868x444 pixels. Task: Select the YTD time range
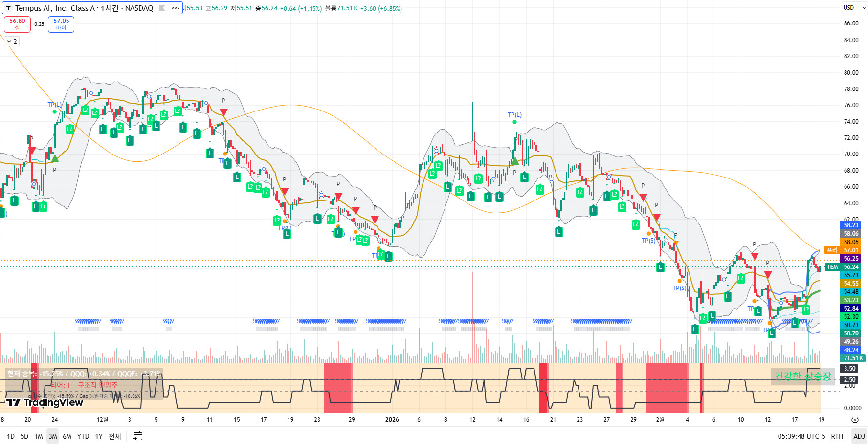point(83,436)
